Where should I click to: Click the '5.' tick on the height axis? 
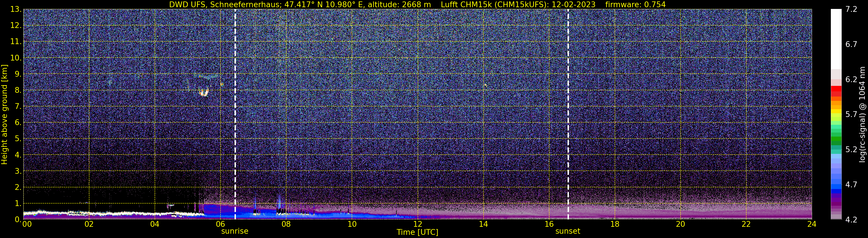18,139
